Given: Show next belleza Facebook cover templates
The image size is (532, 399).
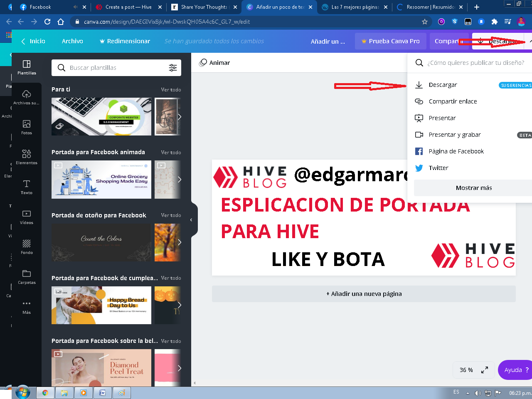Looking at the screenshot, I should pyautogui.click(x=180, y=368).
